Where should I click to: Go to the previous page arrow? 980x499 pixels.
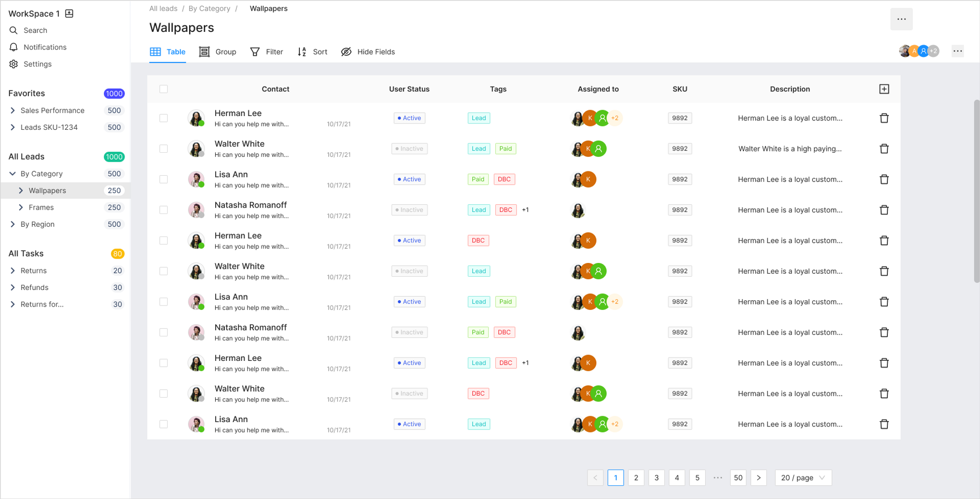(595, 477)
